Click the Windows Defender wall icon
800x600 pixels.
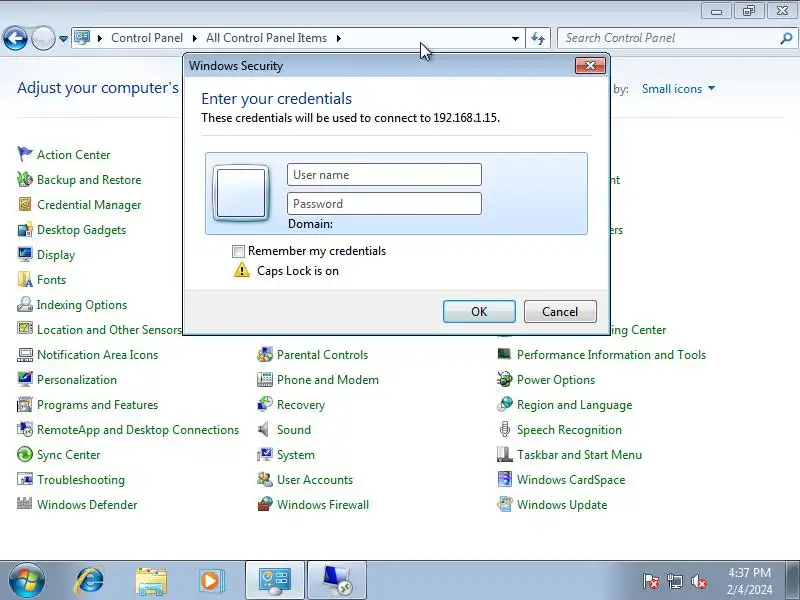24,504
